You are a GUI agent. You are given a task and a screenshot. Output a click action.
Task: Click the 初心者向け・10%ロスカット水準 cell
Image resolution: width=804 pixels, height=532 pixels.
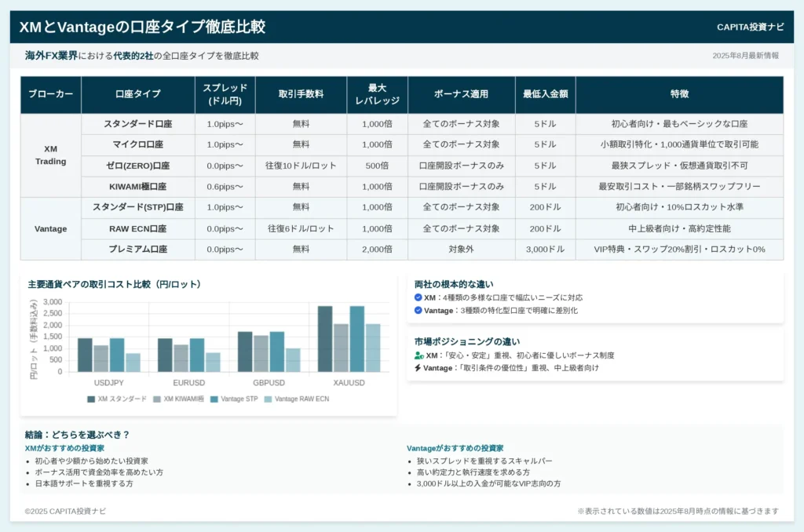point(679,207)
